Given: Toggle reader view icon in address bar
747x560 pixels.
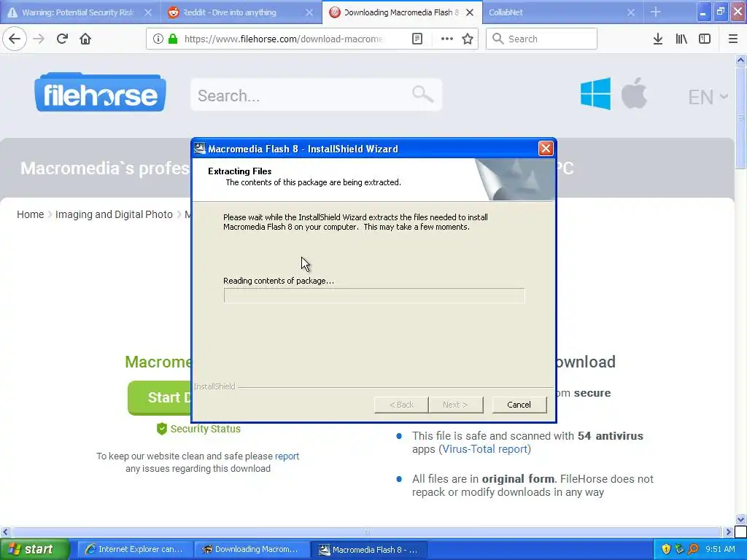Looking at the screenshot, I should click(x=417, y=39).
